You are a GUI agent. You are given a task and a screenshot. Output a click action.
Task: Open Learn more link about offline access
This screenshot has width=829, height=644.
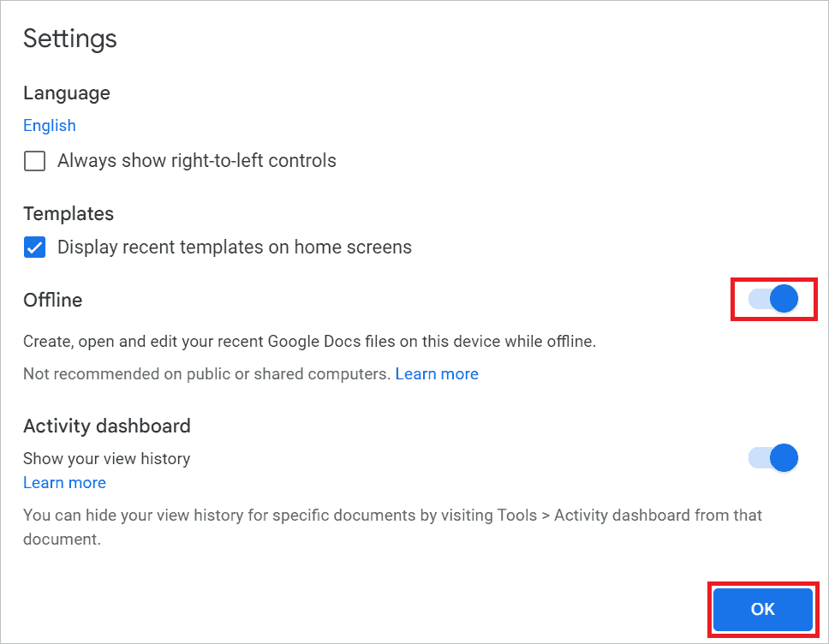pos(437,374)
